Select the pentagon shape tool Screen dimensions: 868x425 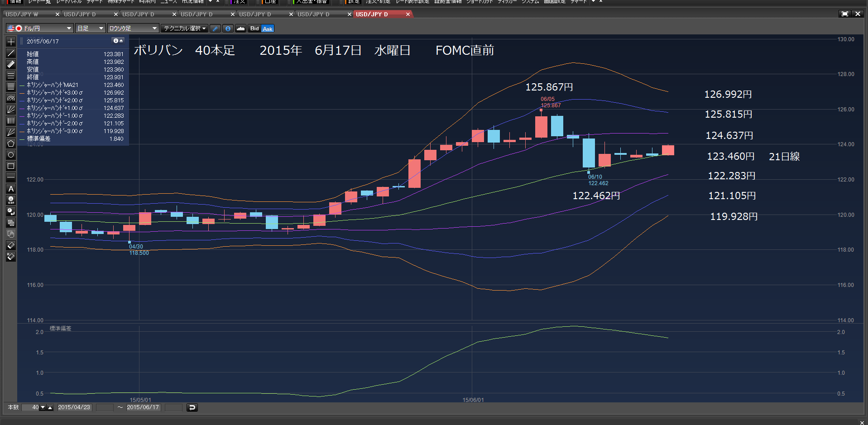coord(11,143)
